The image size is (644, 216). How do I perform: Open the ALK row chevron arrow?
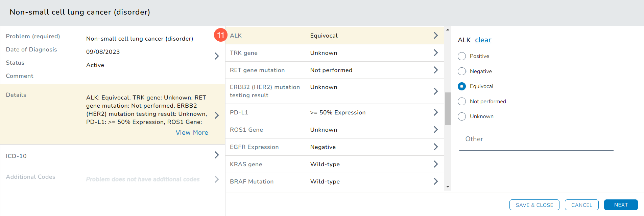[435, 36]
